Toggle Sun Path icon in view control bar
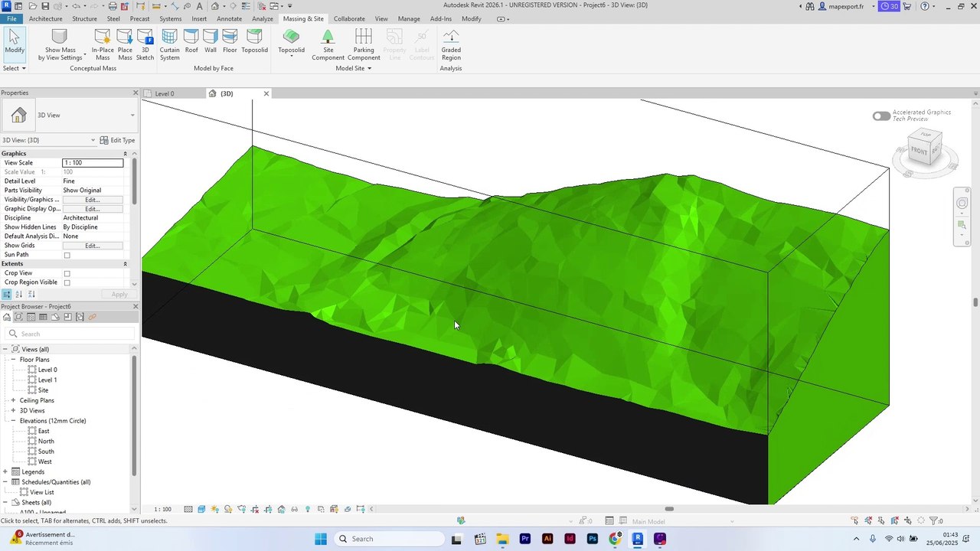The image size is (980, 551). click(215, 510)
